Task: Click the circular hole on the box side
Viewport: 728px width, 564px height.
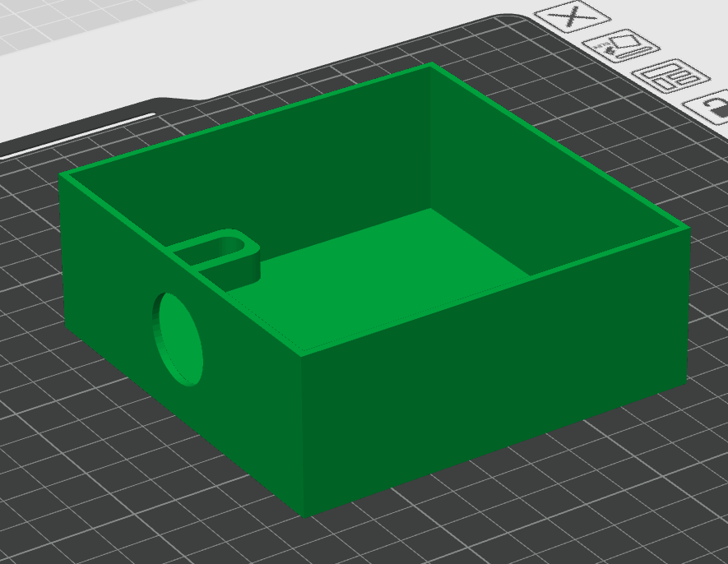Action: (178, 339)
